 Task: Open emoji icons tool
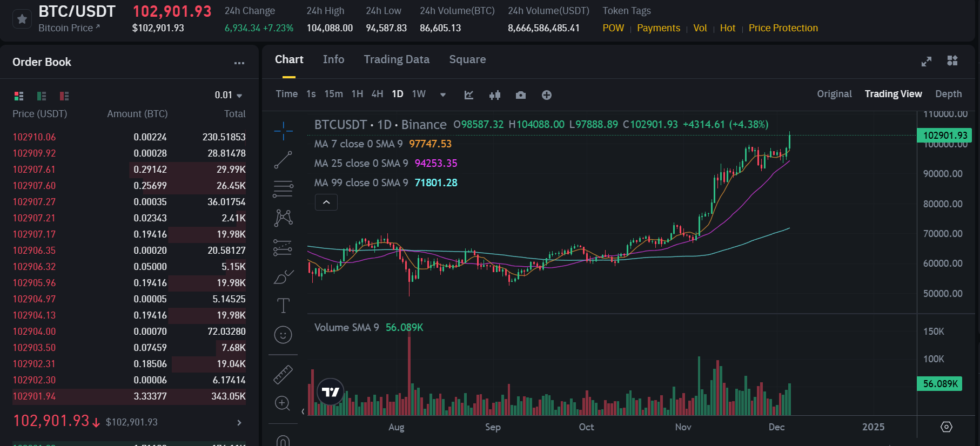(283, 335)
